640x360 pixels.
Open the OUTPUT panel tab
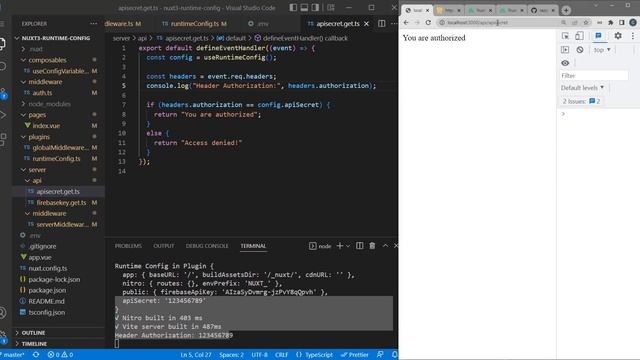pos(164,246)
